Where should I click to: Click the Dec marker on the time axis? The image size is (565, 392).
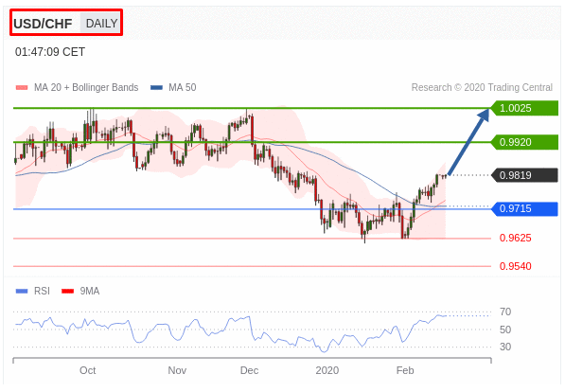tap(249, 370)
